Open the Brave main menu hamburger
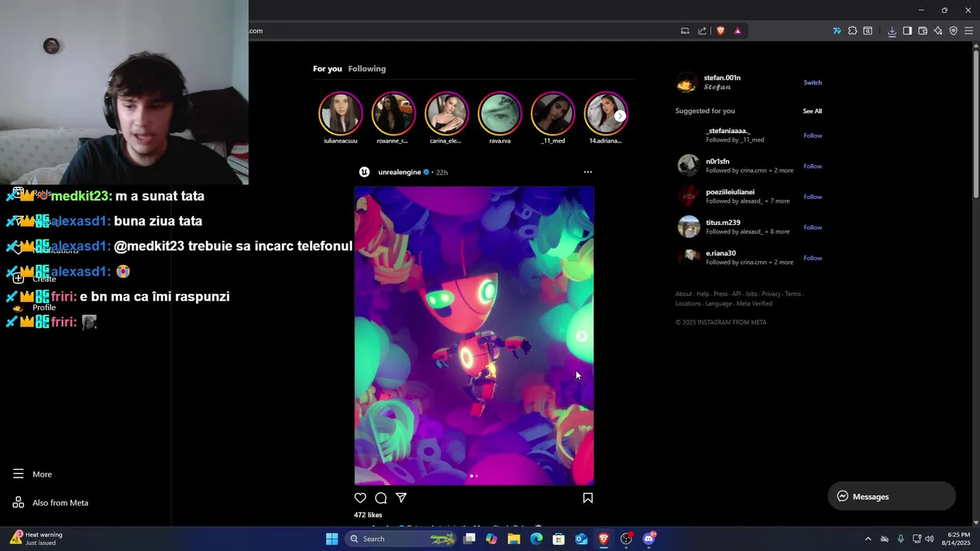 click(969, 31)
